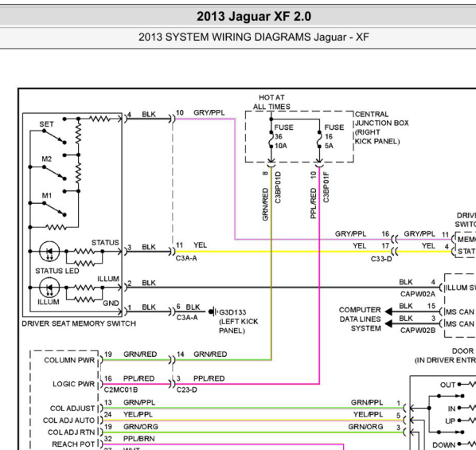Select the C33-D connector label
Image resolution: width=476 pixels, height=450 pixels.
pos(381,259)
